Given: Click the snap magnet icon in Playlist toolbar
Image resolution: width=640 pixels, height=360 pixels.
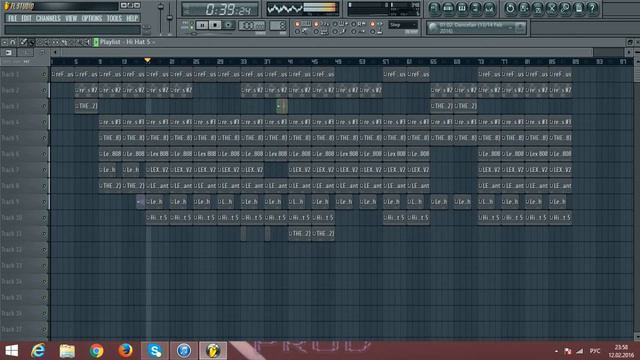Looking at the screenshot, I should pos(13,42).
